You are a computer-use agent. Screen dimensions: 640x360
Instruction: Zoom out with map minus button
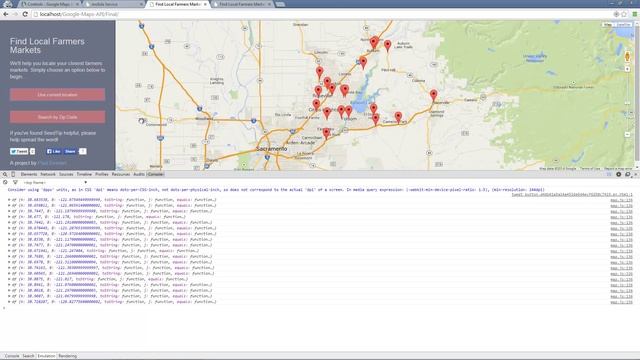click(627, 134)
